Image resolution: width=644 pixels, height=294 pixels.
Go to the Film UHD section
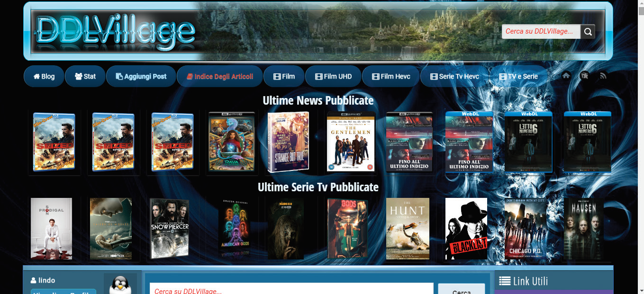pos(334,76)
